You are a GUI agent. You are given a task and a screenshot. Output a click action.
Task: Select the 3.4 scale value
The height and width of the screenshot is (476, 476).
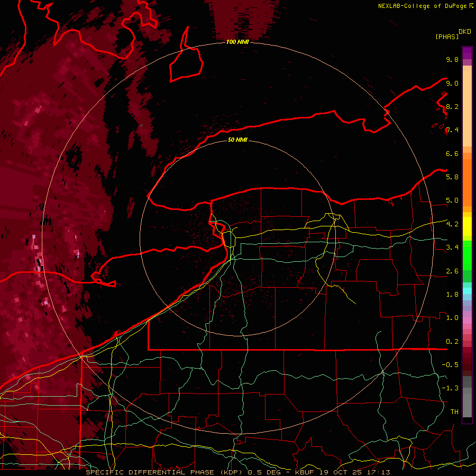point(452,248)
